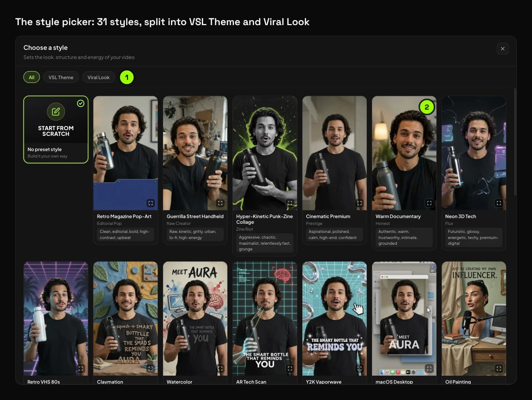Click the 'Authentic, warm' description tag
Viewport: 532px width, 400px height.
(404, 237)
